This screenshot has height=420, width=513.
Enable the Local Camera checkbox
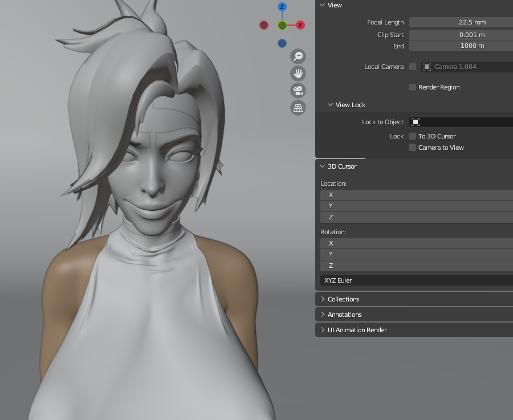413,67
